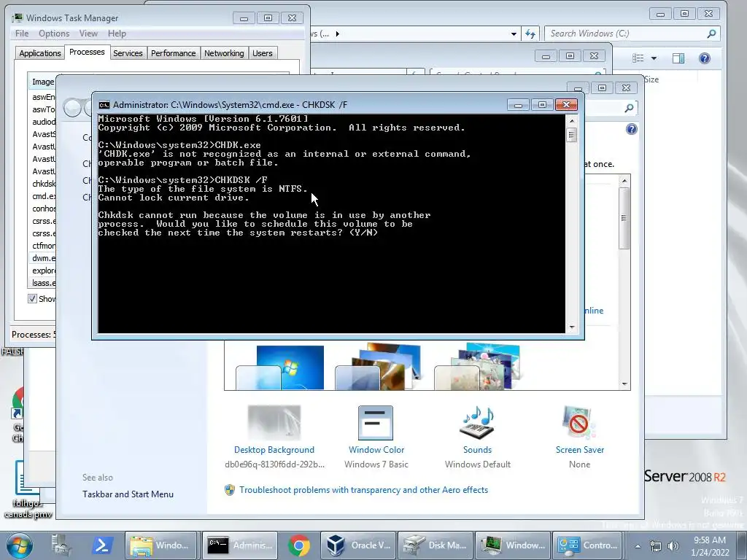Click the Screen Saver icon
The width and height of the screenshot is (747, 560).
[578, 422]
